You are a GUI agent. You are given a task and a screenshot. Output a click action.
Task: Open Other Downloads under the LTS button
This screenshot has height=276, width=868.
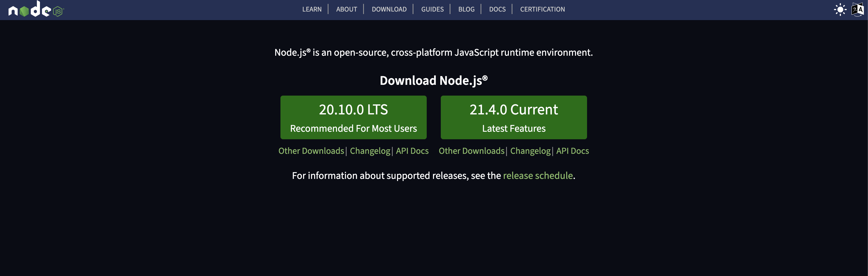pos(311,151)
